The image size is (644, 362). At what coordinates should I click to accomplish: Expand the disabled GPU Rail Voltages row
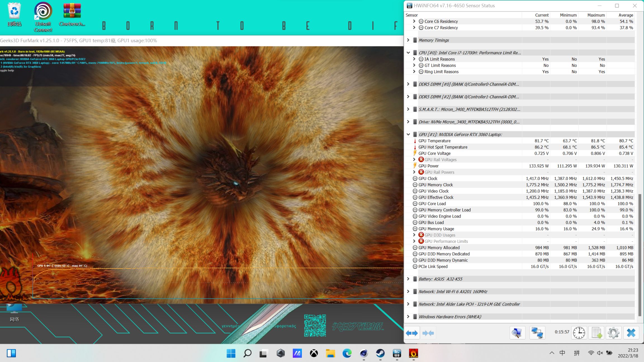414,159
